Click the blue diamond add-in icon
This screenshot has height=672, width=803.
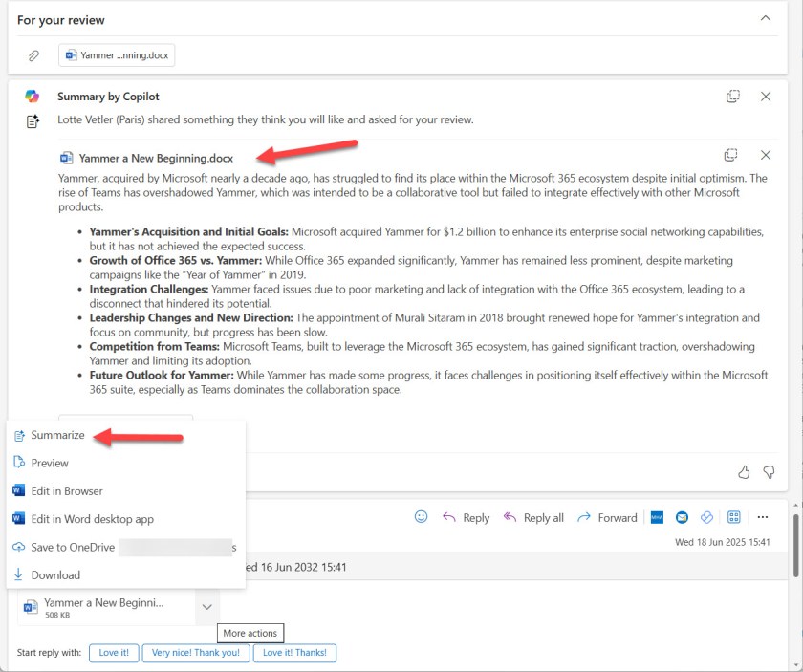(706, 518)
